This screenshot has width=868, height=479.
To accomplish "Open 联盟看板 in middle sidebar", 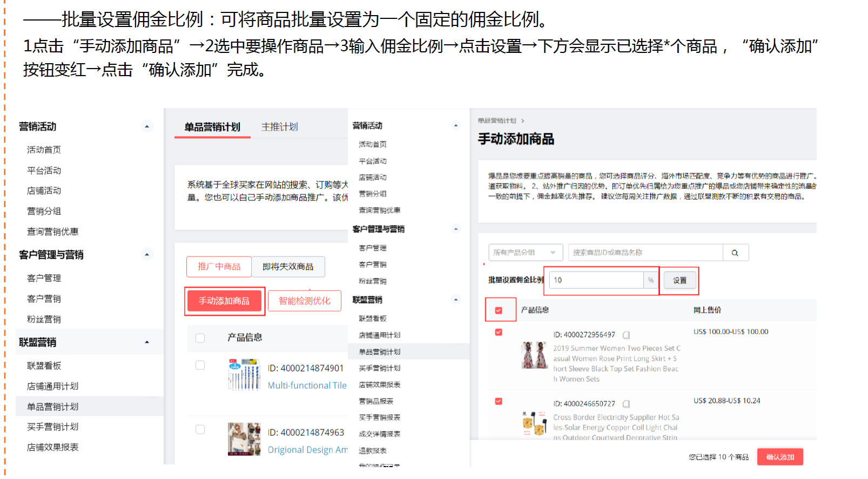I will click(x=373, y=319).
